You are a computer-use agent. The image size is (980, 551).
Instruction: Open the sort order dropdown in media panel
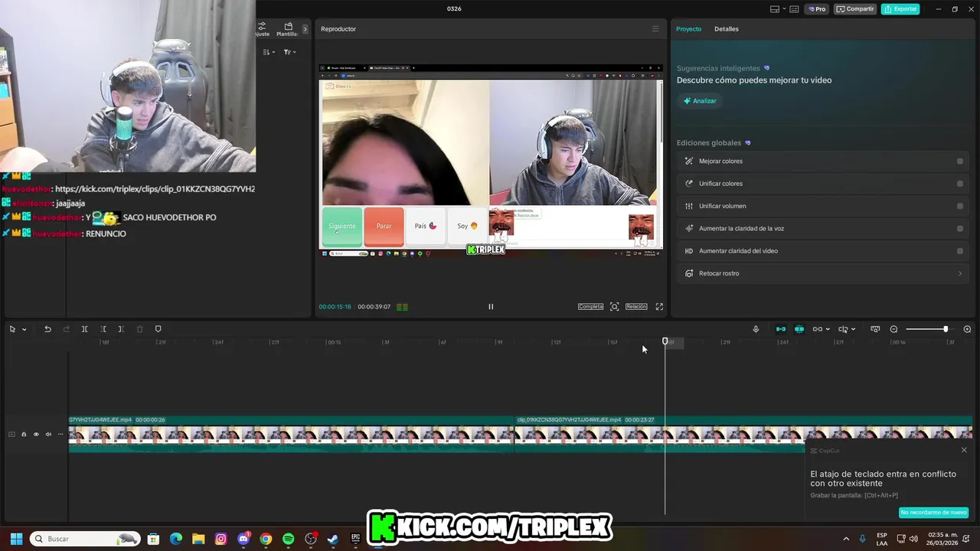268,52
